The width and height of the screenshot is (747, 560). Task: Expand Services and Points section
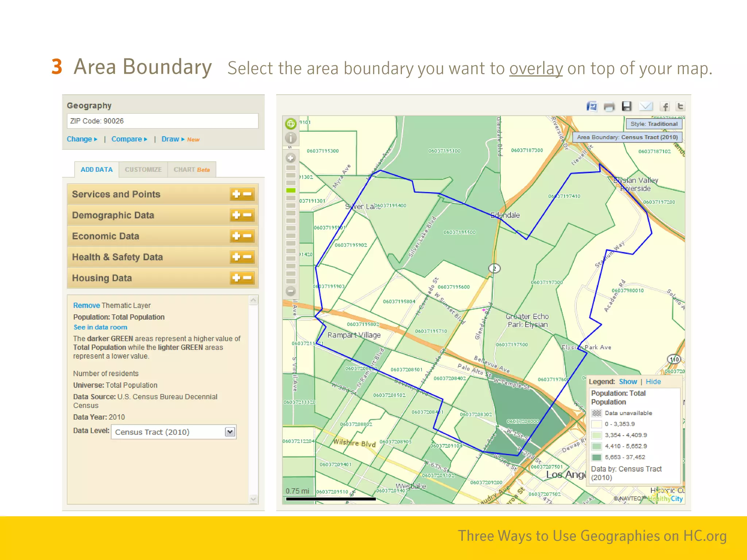click(236, 194)
